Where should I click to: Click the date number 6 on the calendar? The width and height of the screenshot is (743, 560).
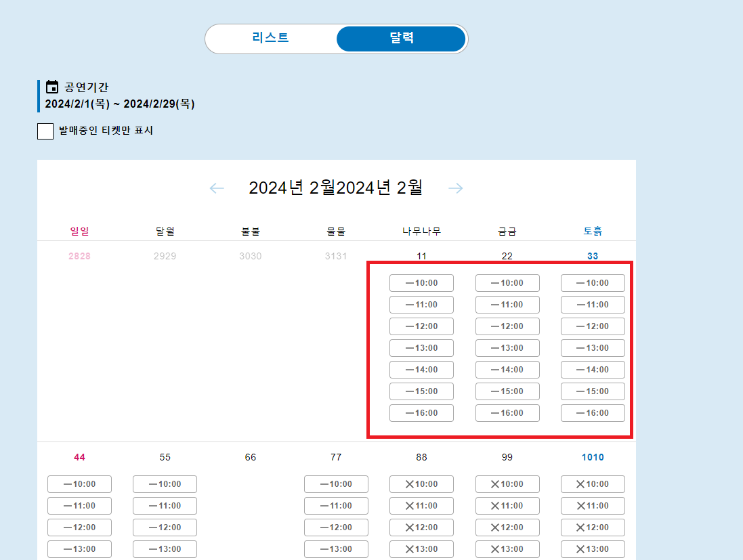(x=250, y=457)
